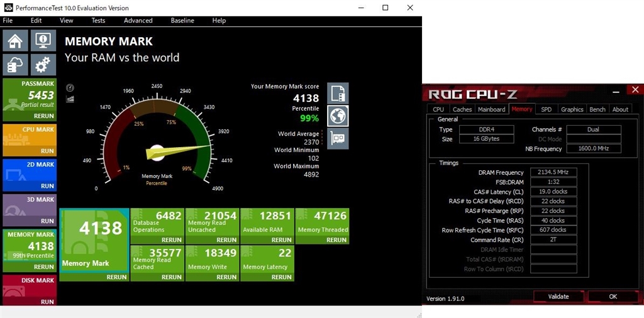Switch to the Caches tab in CPU-Z
This screenshot has width=644, height=318.
[x=462, y=109]
